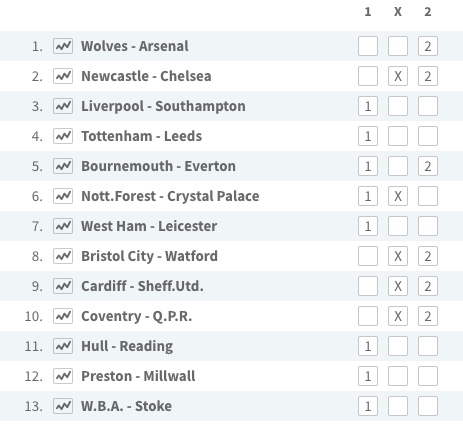Viewport: 463px width, 427px height.
Task: Untick the X box for Coventry - Q.P.R.
Action: [398, 316]
